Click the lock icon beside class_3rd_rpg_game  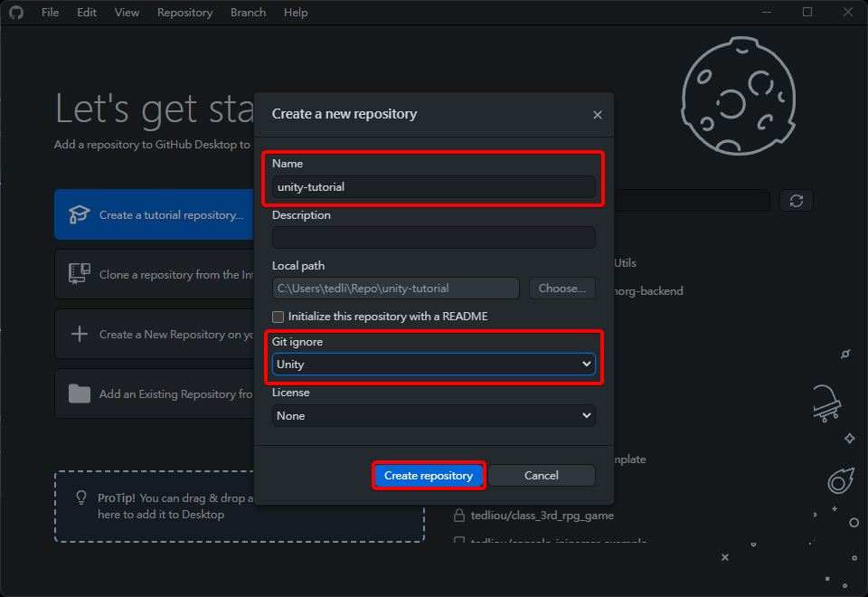click(x=459, y=516)
